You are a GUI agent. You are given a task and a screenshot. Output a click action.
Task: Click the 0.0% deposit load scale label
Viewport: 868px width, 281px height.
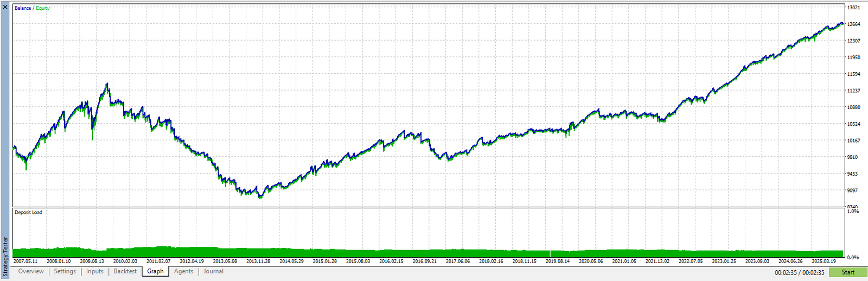[853, 258]
